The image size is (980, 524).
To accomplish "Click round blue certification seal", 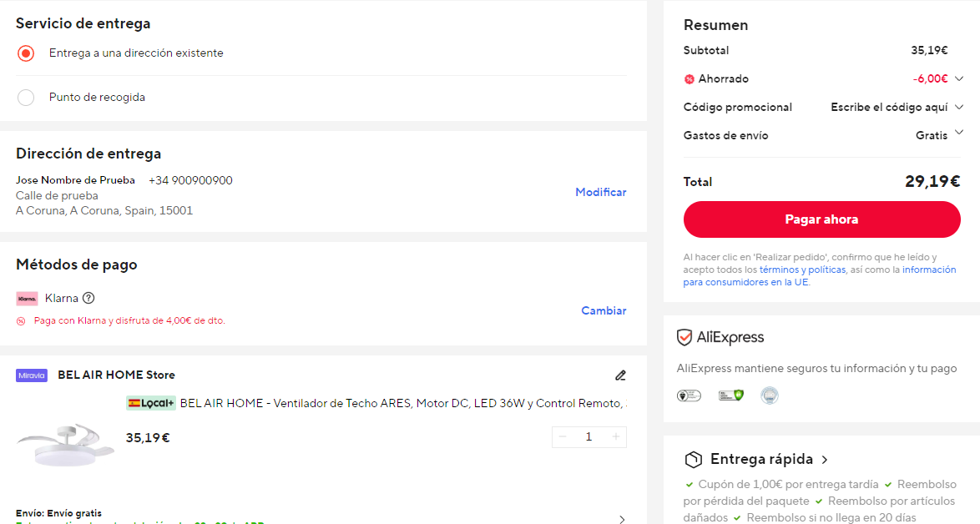I will pos(770,396).
